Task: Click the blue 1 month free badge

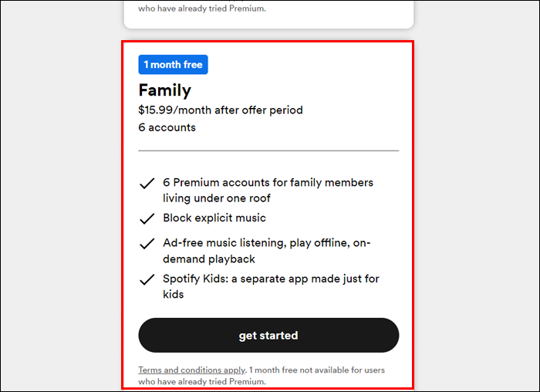Action: 173,65
